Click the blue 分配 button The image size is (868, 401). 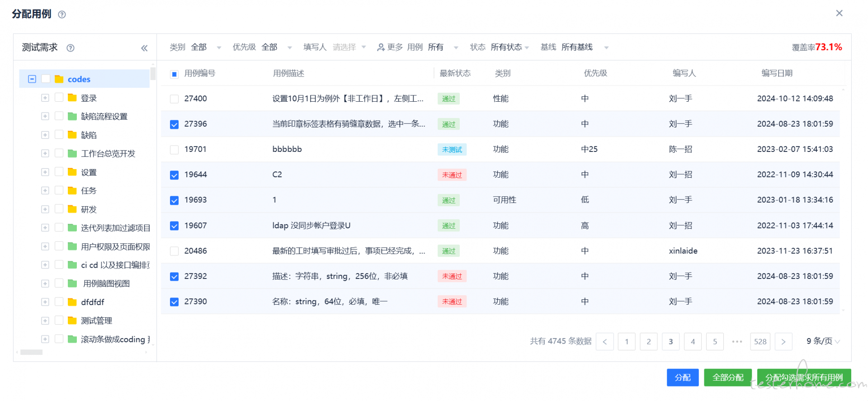coord(682,377)
